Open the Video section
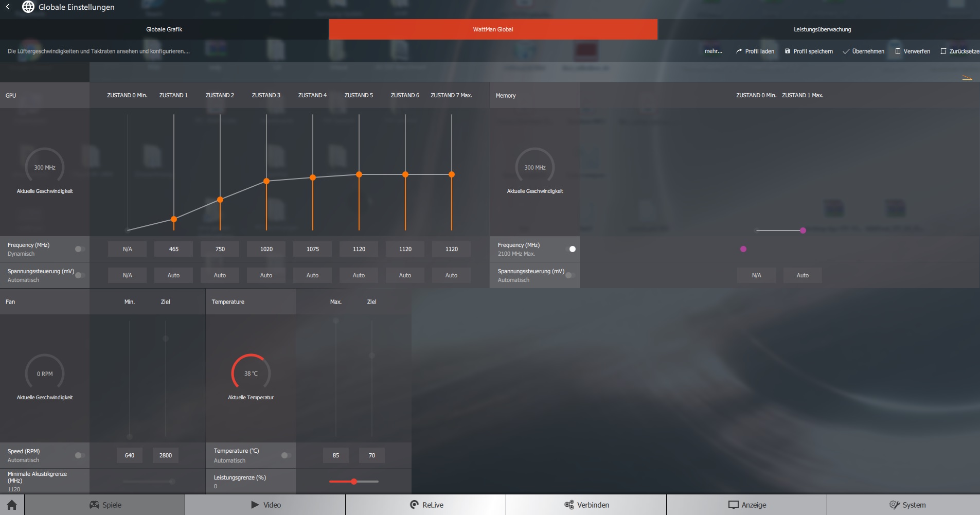This screenshot has width=980, height=515. [265, 505]
